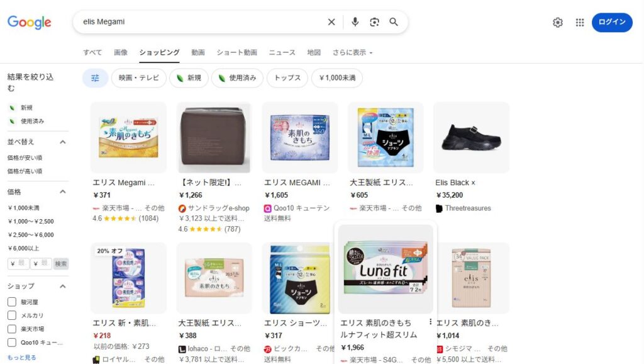Open the エリス Megami ¥371 product thumbnail
This screenshot has width=644, height=364.
point(128,137)
